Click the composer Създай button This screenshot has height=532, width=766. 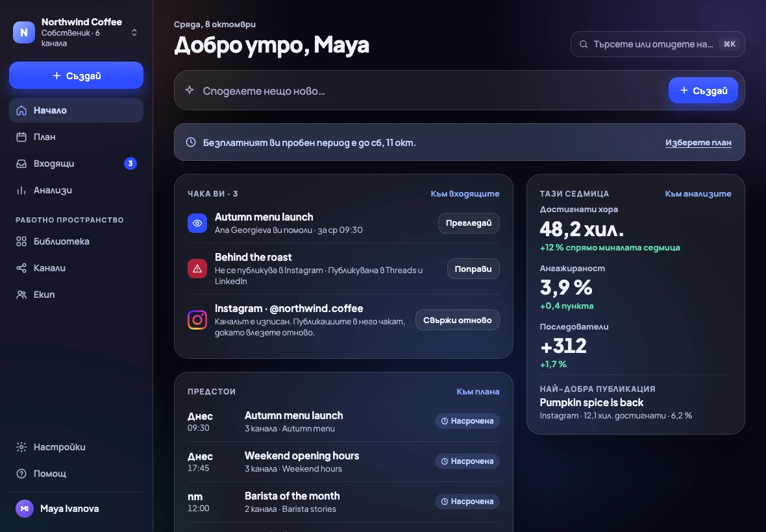coord(703,90)
